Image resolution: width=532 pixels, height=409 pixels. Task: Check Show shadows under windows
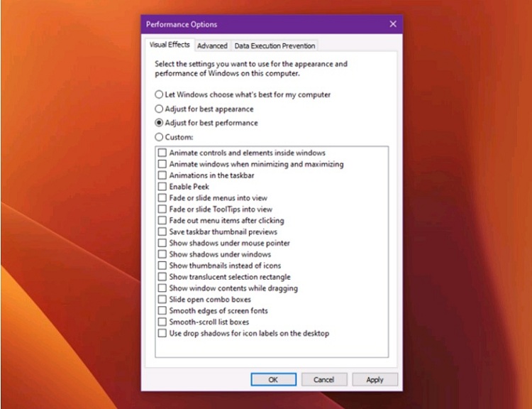pos(162,254)
